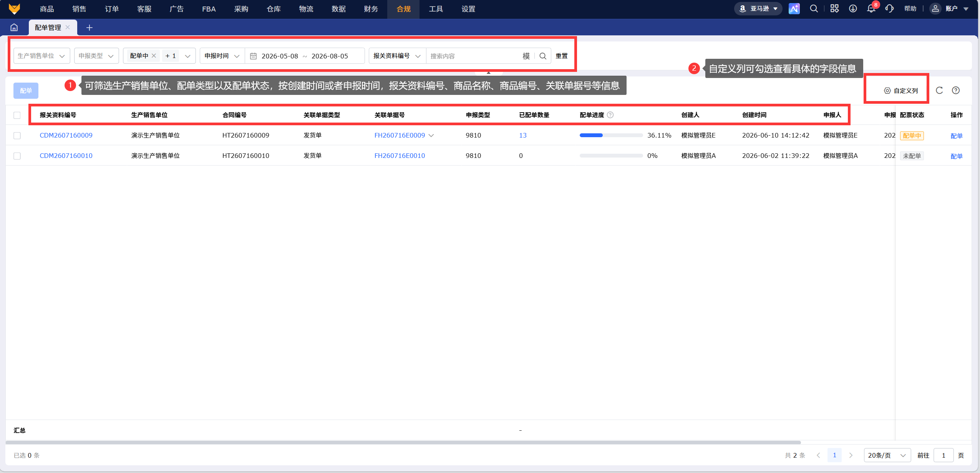Click 配单 action for CDM2607160009 row
980x473 pixels.
tap(956, 136)
